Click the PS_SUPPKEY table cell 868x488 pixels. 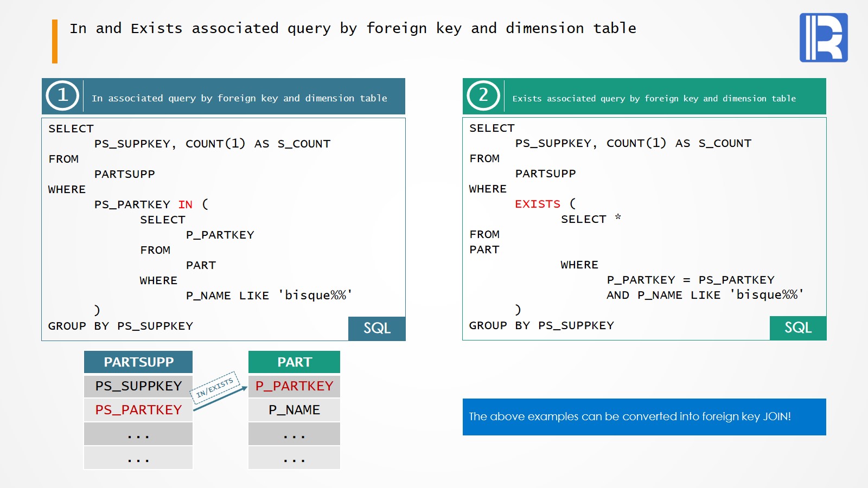pyautogui.click(x=138, y=386)
